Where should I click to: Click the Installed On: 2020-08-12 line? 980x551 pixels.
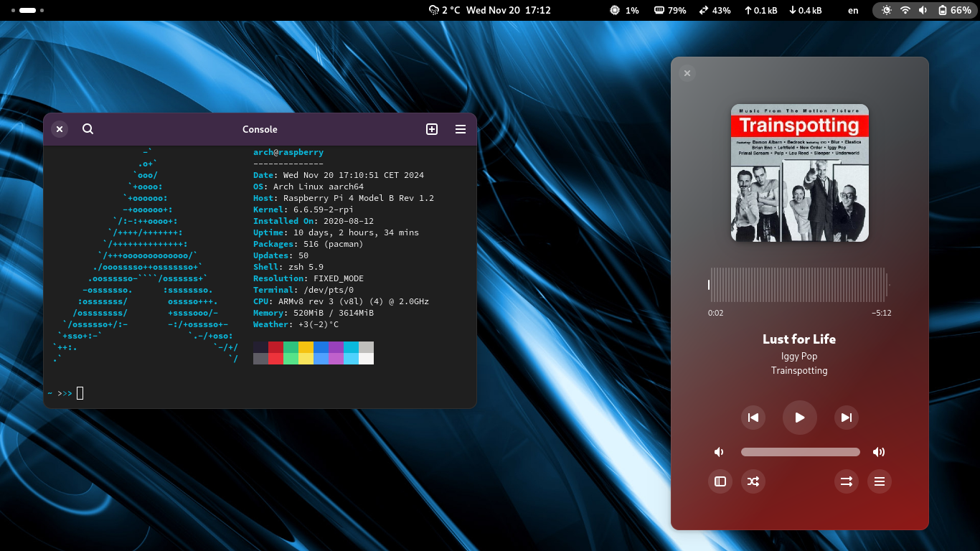(x=314, y=221)
